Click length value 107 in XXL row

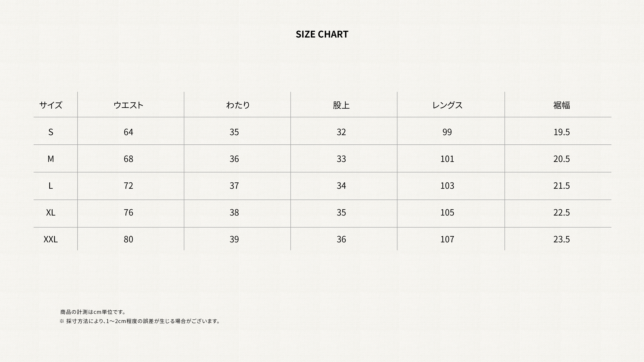pyautogui.click(x=447, y=239)
